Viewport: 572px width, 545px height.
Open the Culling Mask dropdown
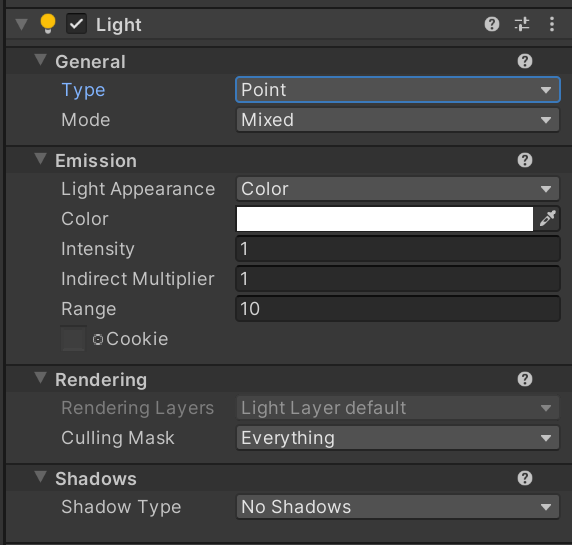coord(398,438)
